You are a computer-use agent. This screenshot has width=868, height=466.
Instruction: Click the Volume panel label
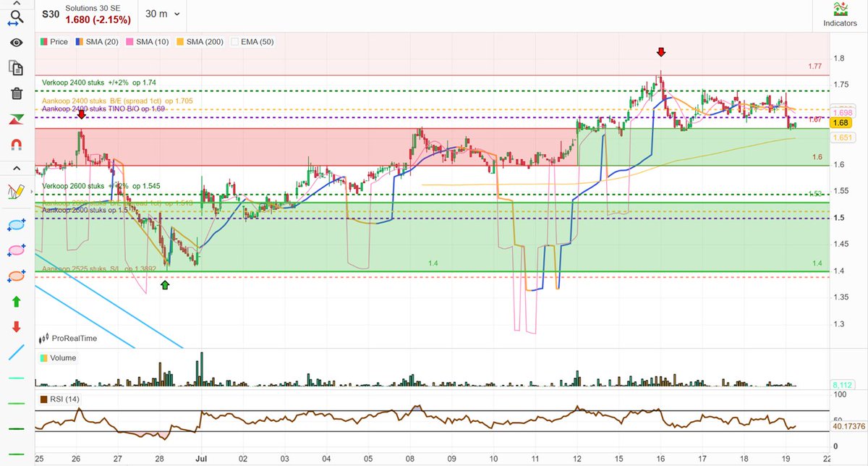58,357
